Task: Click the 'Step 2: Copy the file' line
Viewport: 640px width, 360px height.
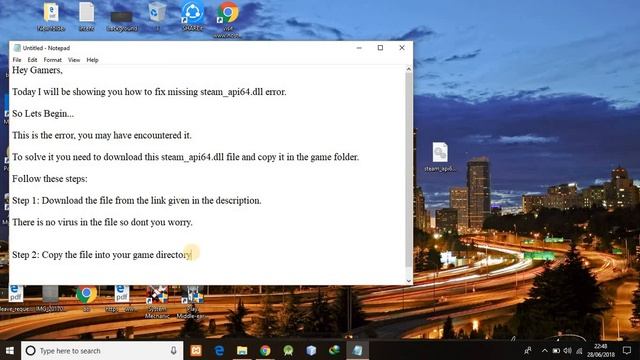Action: 102,255
